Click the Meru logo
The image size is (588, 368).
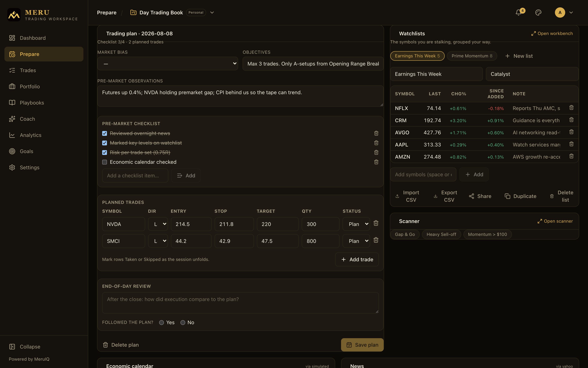tap(14, 15)
